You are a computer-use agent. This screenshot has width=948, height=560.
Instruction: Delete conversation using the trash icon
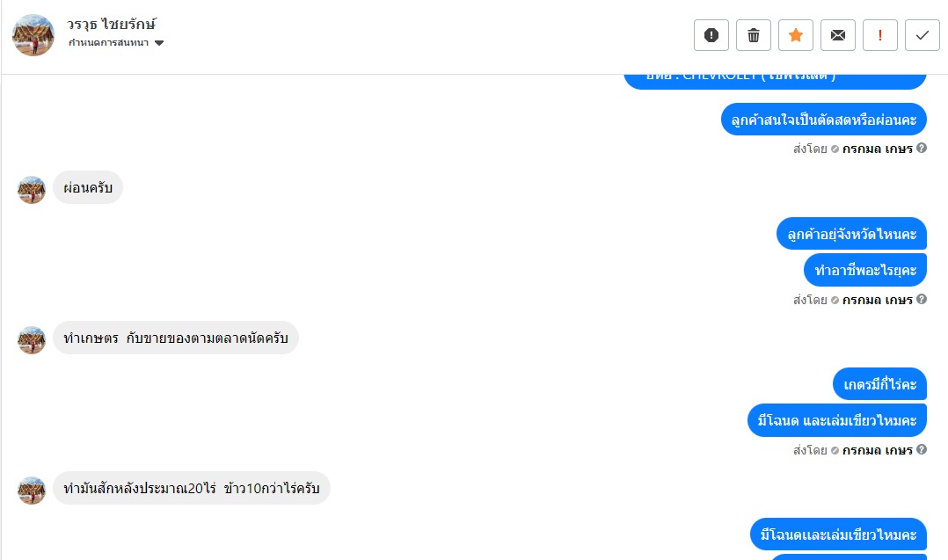754,35
